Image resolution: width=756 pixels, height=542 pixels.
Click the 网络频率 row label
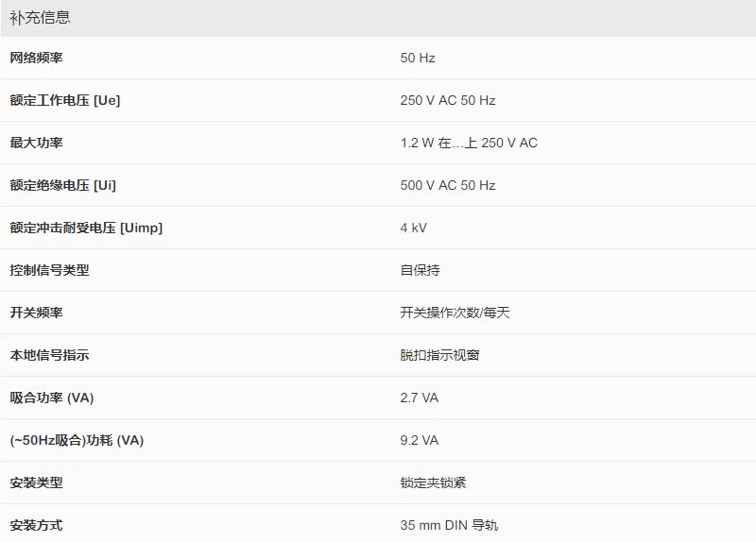[36, 58]
